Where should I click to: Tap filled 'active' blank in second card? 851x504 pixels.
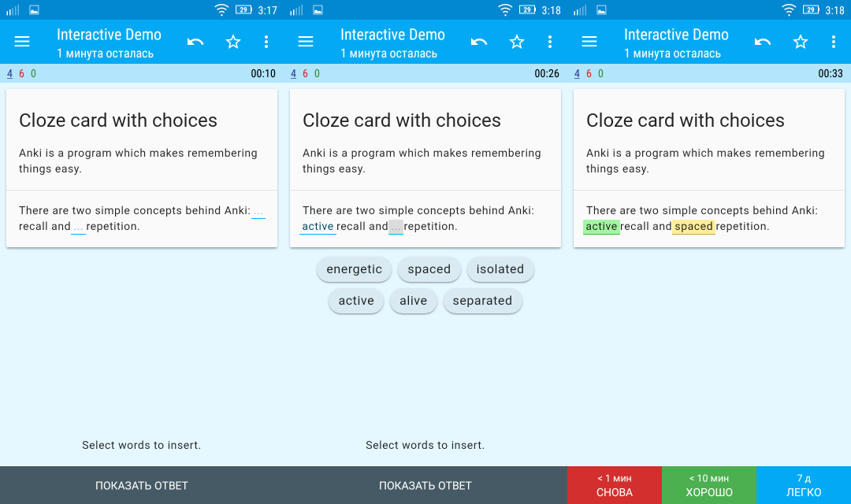(x=318, y=227)
